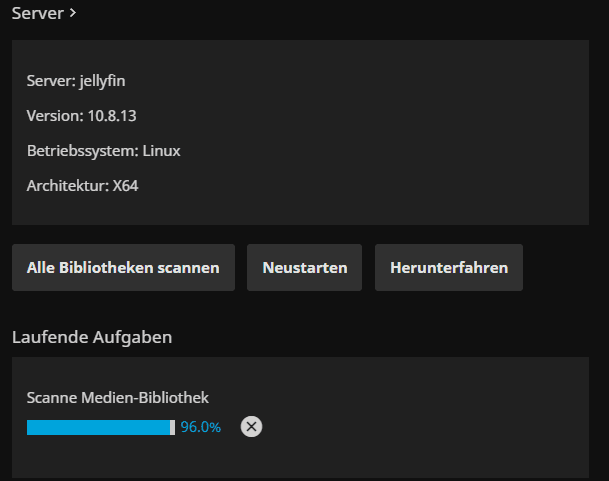Screen dimensions: 609x481
Task: Click Alle Bibliotheken scannen button
Action: click(x=123, y=267)
